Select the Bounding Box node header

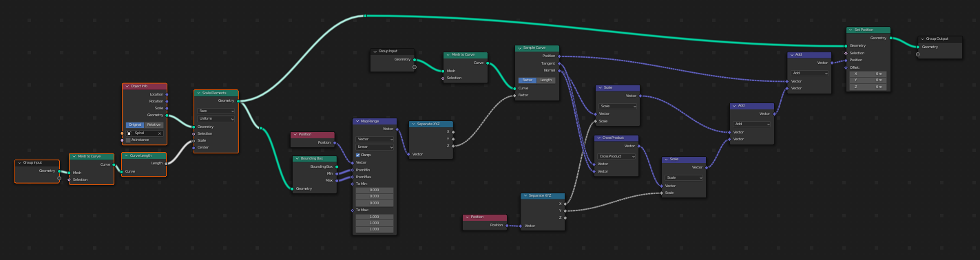315,159
